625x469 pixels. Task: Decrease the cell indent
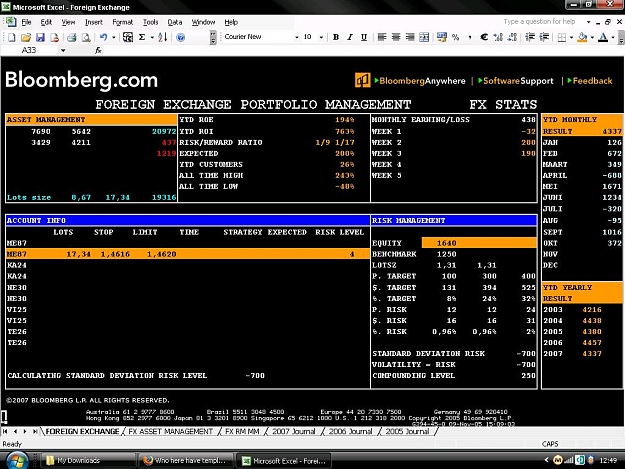[x=530, y=37]
